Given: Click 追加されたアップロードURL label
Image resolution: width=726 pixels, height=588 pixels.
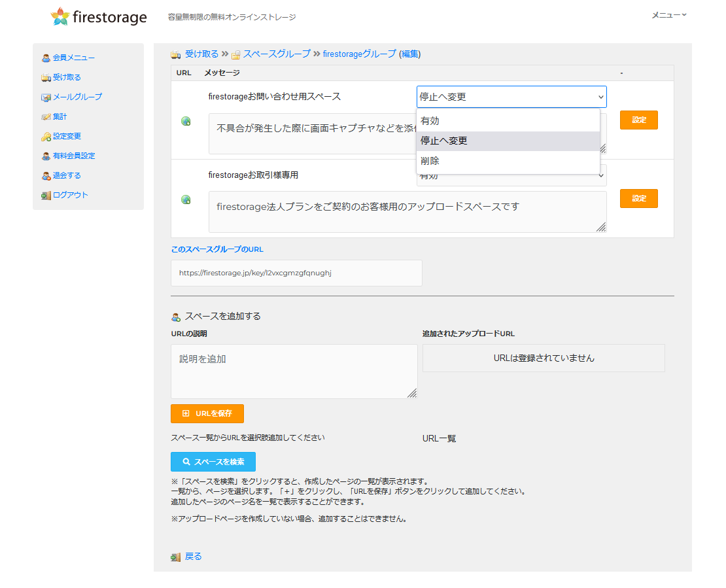Looking at the screenshot, I should point(468,334).
